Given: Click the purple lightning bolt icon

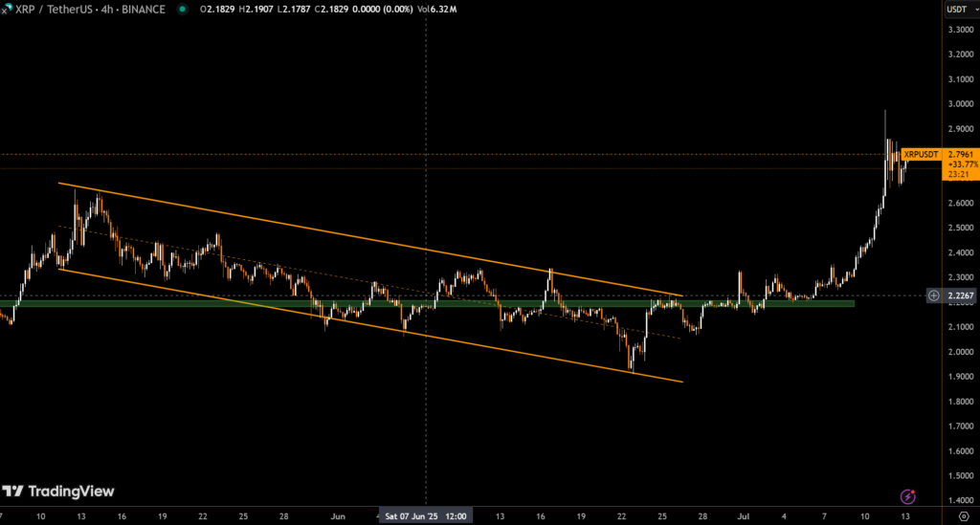Looking at the screenshot, I should point(908,496).
